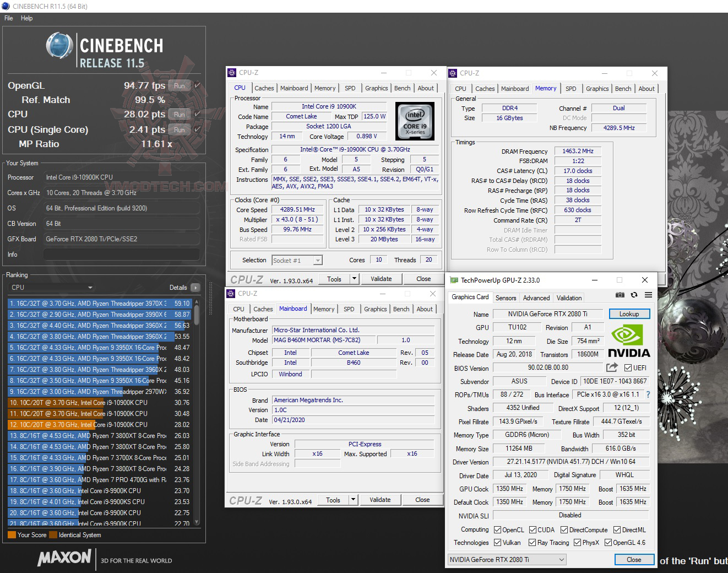The width and height of the screenshot is (728, 573).
Task: Toggle the DirectML checkbox
Action: point(617,530)
